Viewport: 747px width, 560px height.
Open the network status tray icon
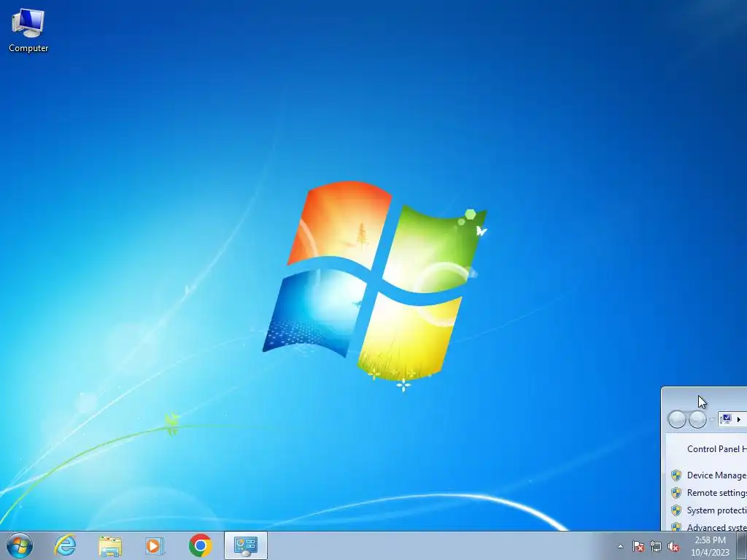(656, 546)
